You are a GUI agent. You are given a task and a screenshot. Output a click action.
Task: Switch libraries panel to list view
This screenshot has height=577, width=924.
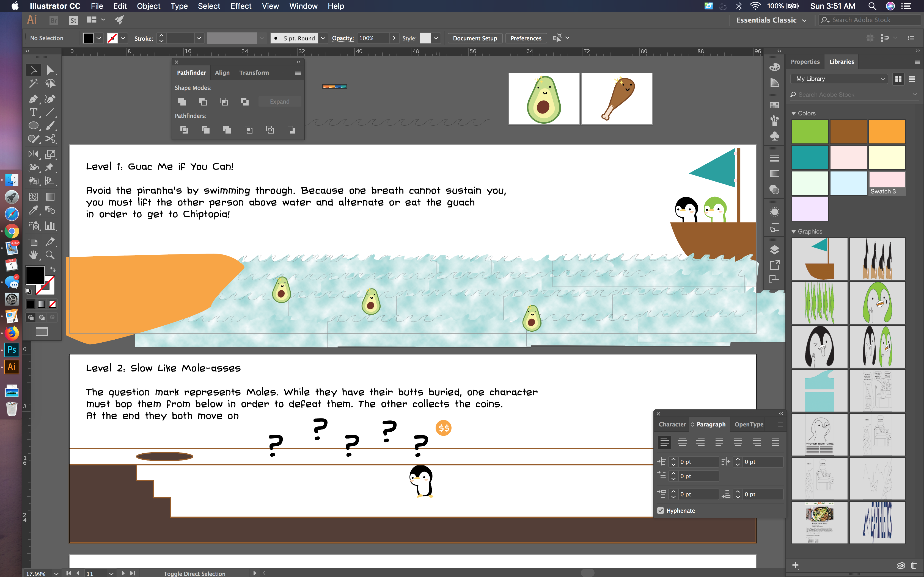click(912, 79)
